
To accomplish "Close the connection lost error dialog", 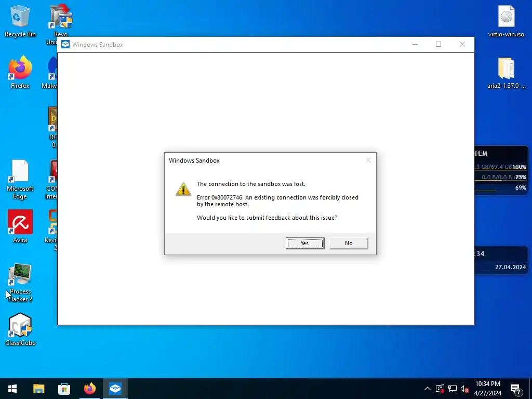I will tap(368, 160).
